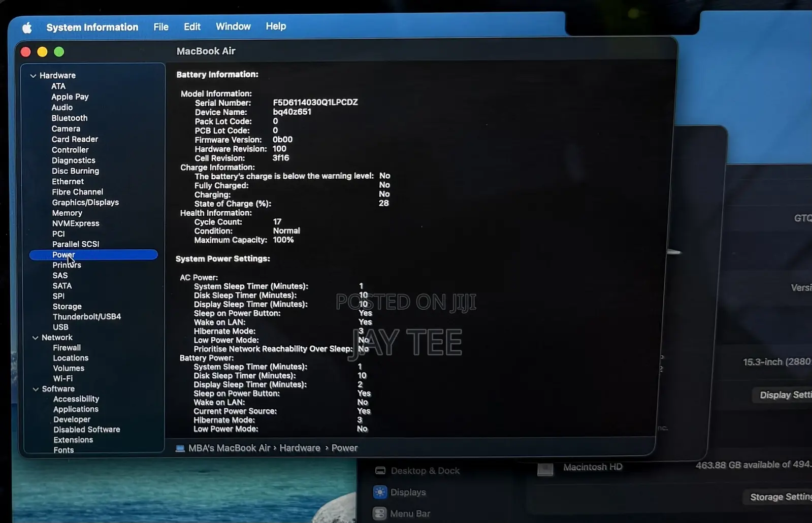
Task: Open Desktop & Dock in System Settings
Action: (x=417, y=471)
